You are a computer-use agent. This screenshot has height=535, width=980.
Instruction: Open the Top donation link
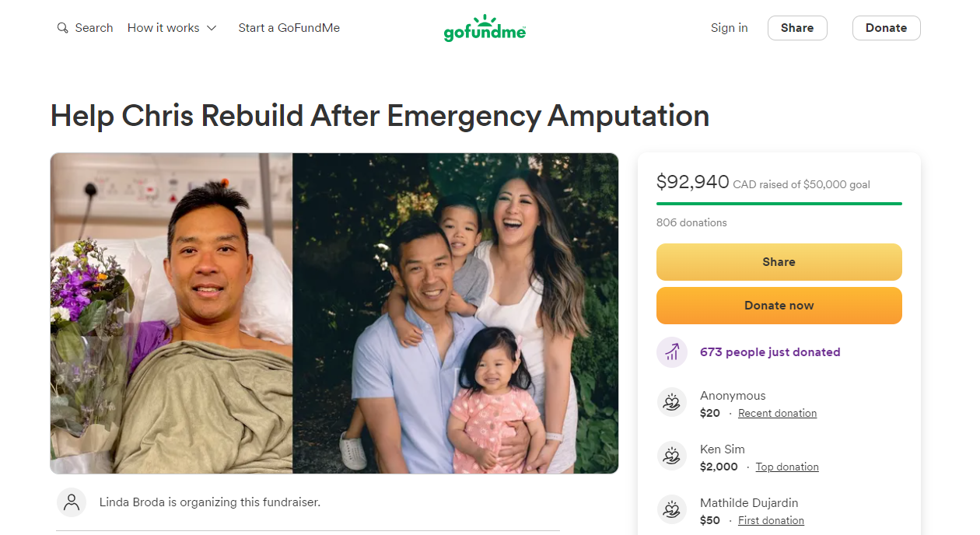(x=787, y=467)
